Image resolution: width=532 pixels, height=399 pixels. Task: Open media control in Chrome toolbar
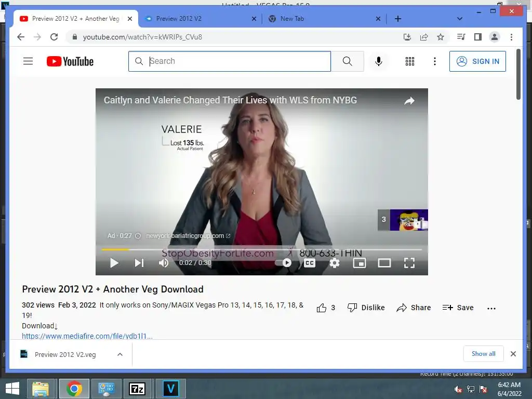[461, 37]
